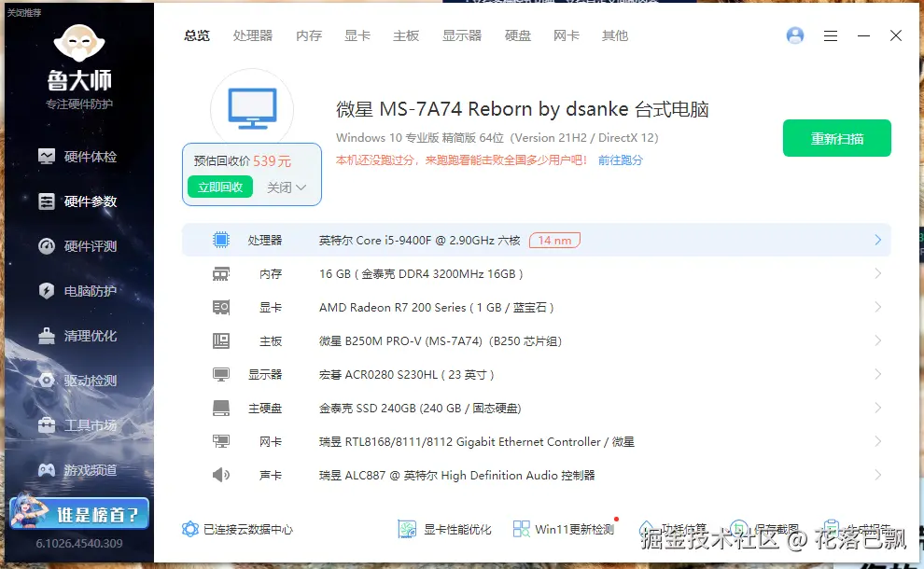
Task: Click 瑞昱 ALC887 audio text
Action: 456,476
